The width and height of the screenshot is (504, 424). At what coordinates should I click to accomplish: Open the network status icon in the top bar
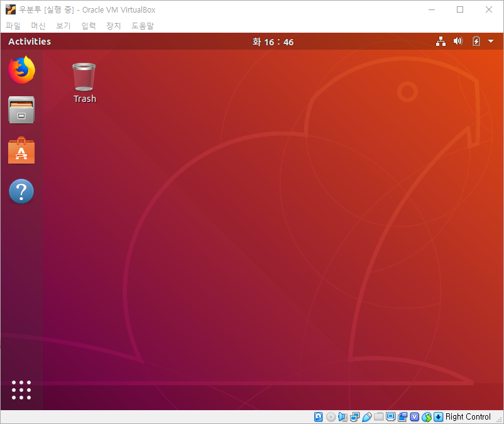click(x=441, y=42)
